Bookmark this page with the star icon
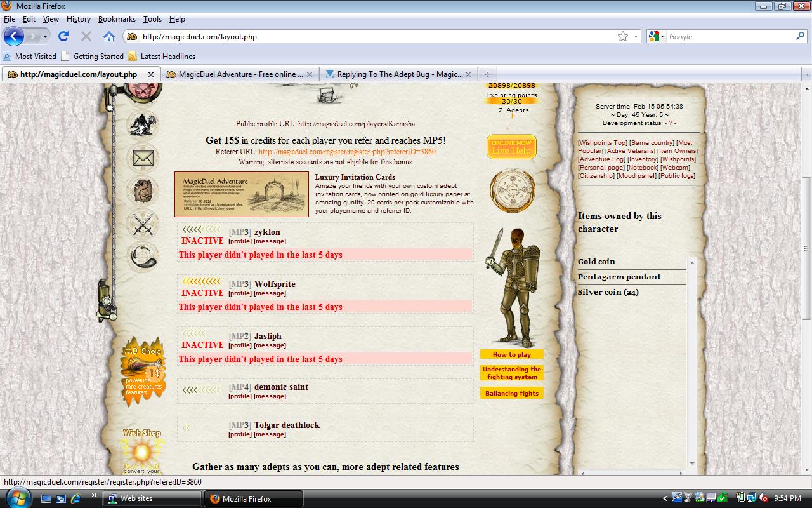The image size is (812, 508). click(x=623, y=36)
